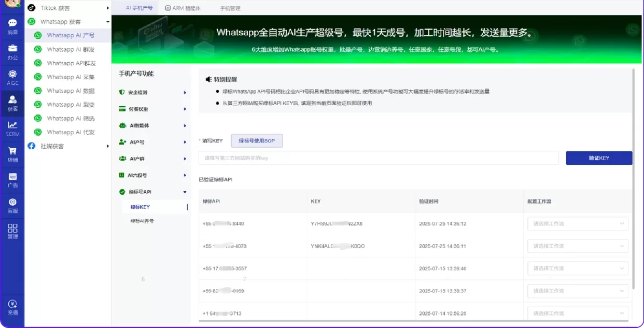Switch to the ARM 智能体 tab
Screen dimensions: 644x328
[183, 8]
